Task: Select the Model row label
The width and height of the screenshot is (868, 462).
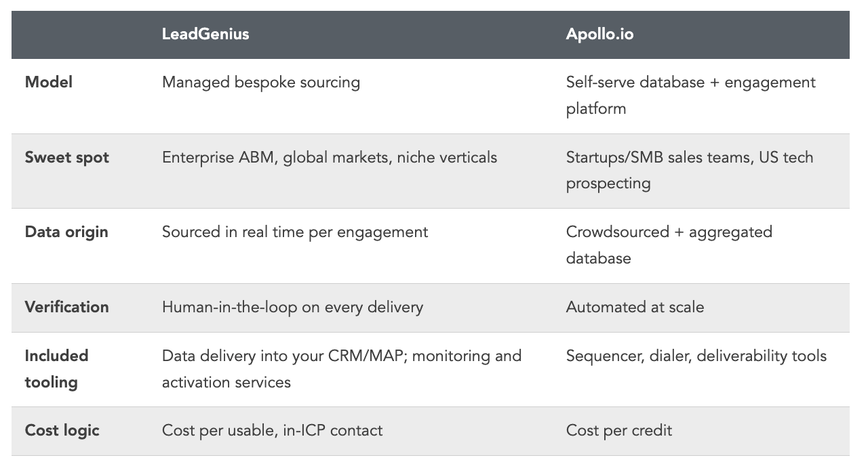Action: pyautogui.click(x=49, y=83)
